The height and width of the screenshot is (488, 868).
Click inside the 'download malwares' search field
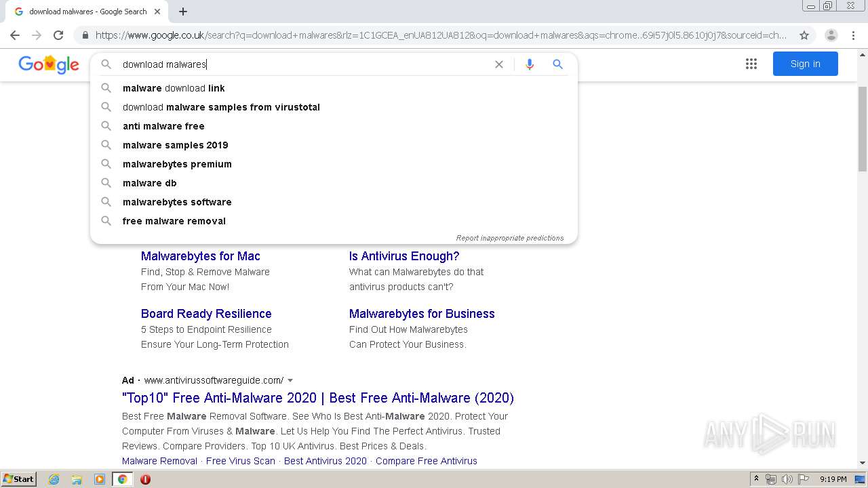(305, 64)
